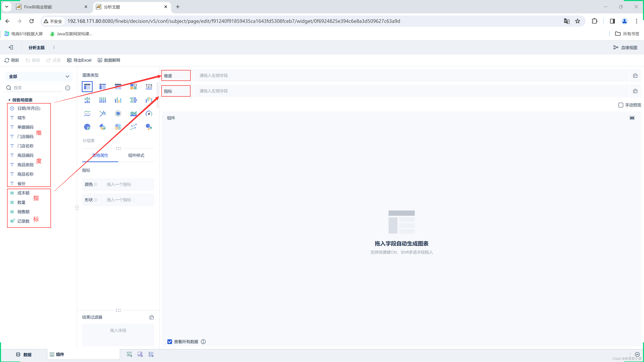The image size is (644, 362).
Task: Open the Java互联网架构课 bookmark
Action: (71, 34)
